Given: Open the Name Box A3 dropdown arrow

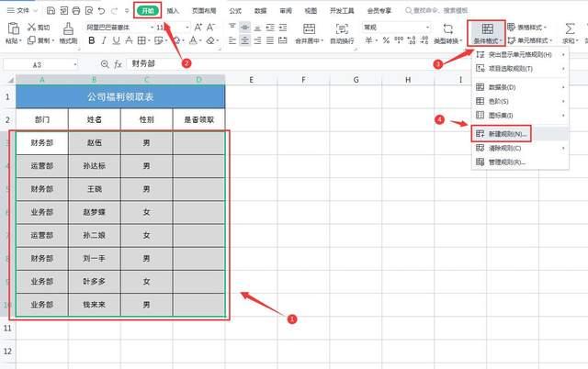Looking at the screenshot, I should 75,65.
